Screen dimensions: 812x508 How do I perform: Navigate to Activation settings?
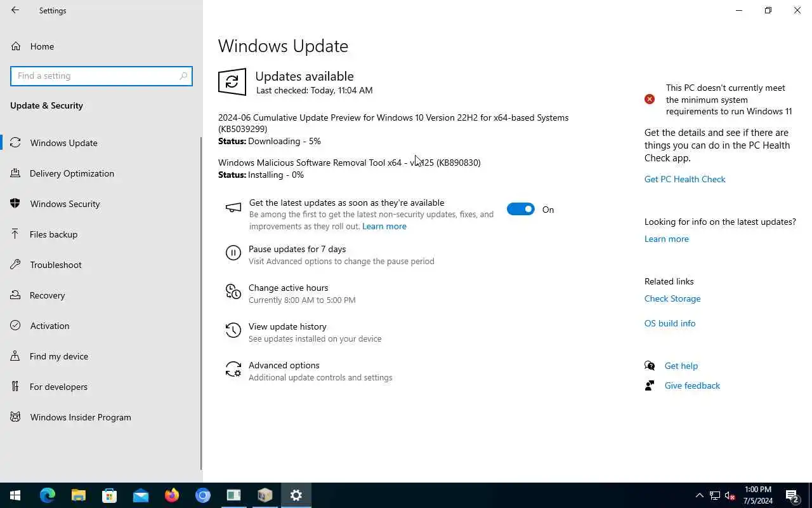(x=101, y=326)
